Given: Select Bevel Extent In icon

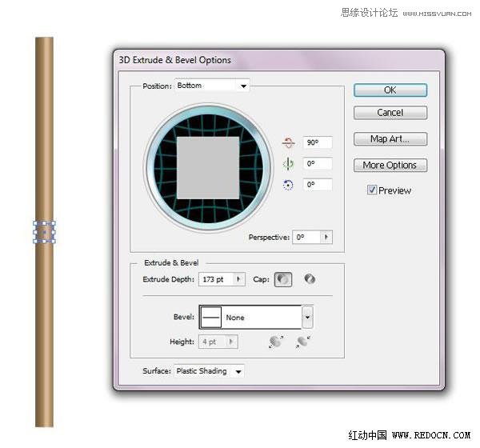Looking at the screenshot, I should click(302, 342).
